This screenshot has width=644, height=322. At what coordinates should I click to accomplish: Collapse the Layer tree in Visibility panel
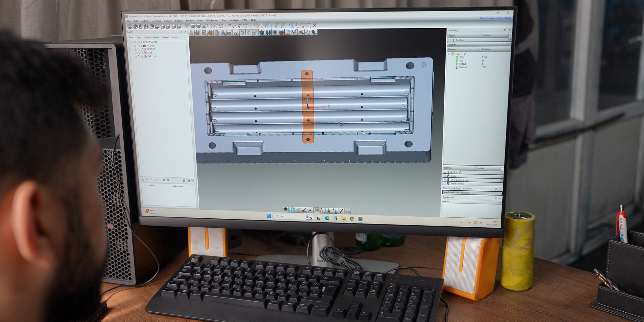coord(449,54)
